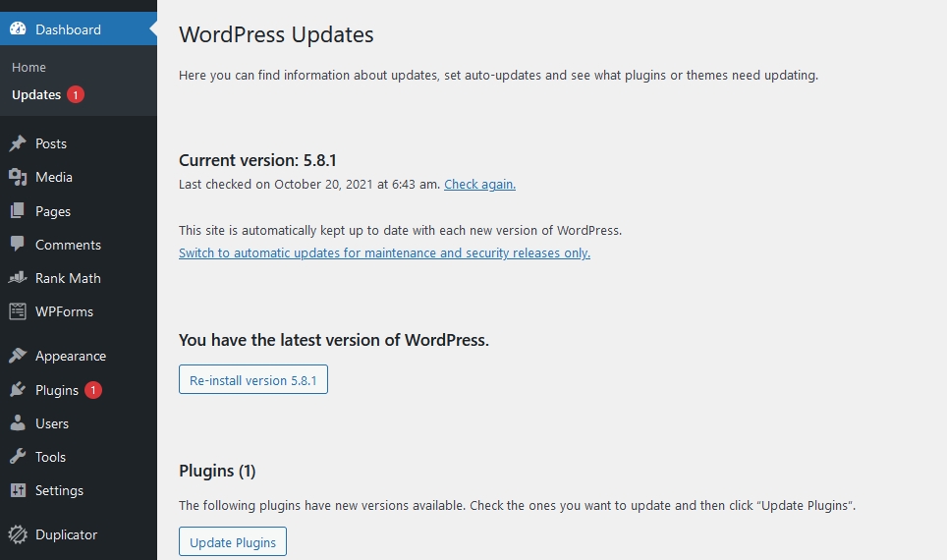Click the Plugins plug icon
The height and width of the screenshot is (560, 947).
18,390
